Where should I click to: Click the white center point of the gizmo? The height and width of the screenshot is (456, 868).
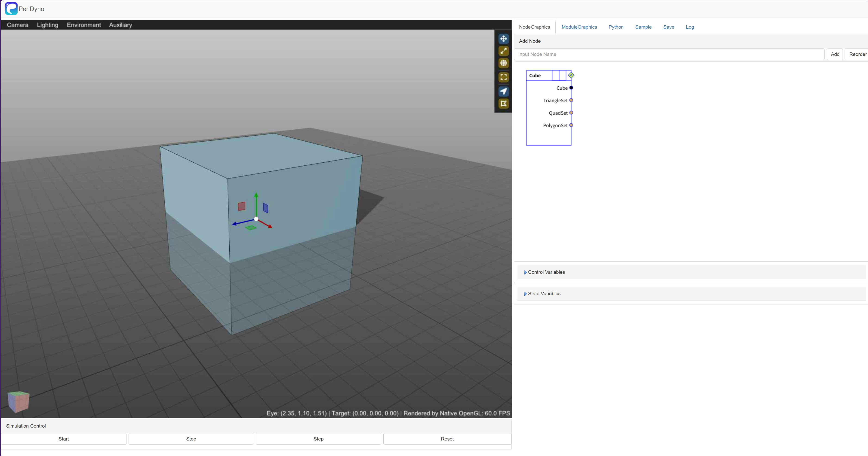pyautogui.click(x=256, y=219)
